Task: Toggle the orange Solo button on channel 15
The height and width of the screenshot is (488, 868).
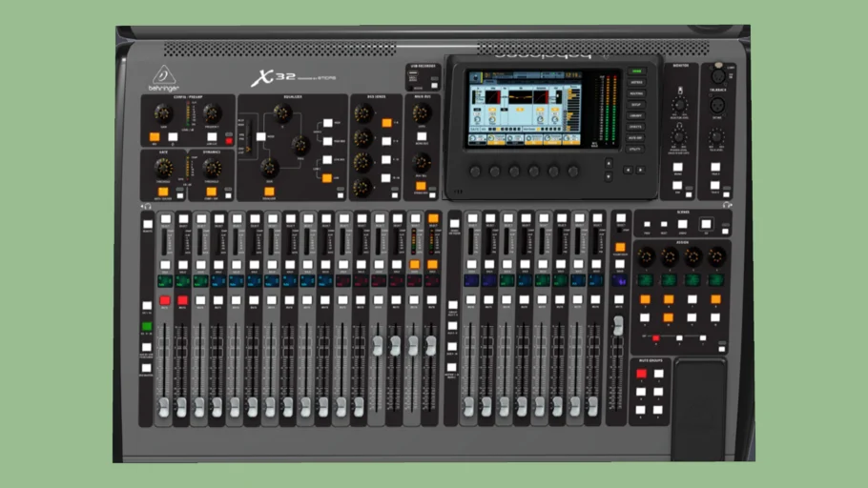Action: (x=415, y=265)
